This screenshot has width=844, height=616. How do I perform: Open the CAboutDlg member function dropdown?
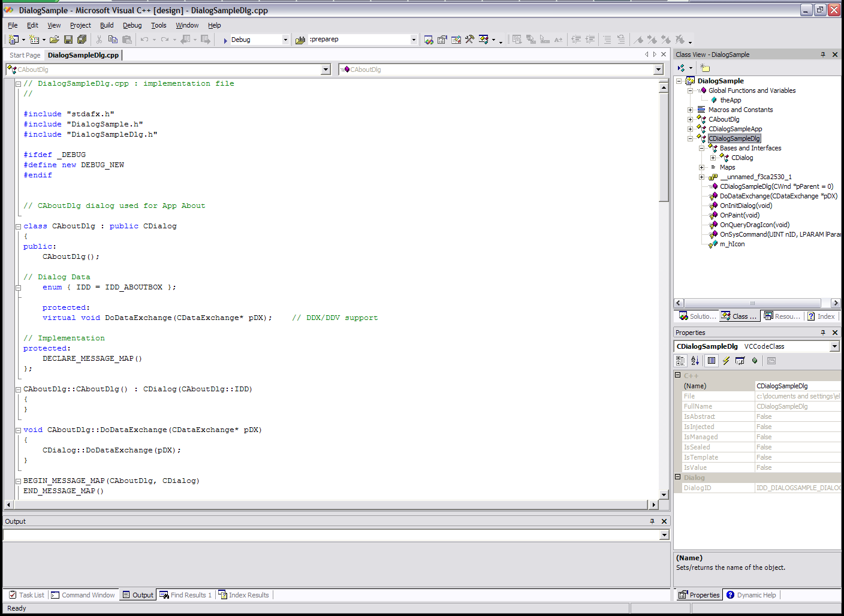tap(658, 70)
